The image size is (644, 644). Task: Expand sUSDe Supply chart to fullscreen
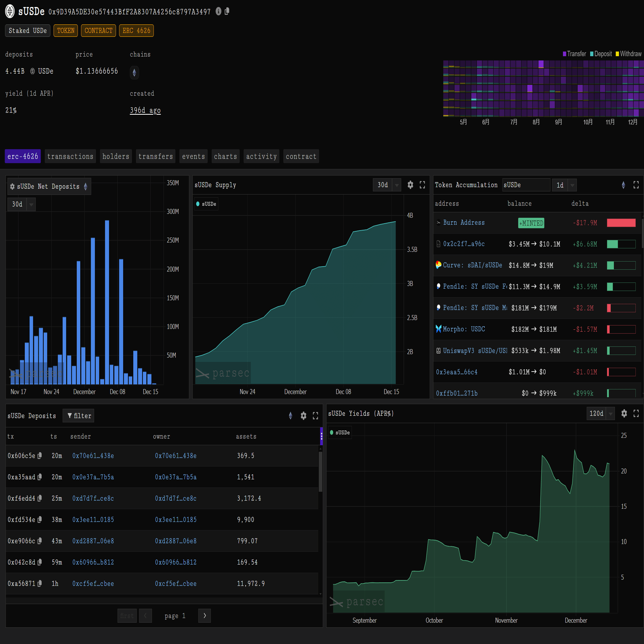point(422,185)
